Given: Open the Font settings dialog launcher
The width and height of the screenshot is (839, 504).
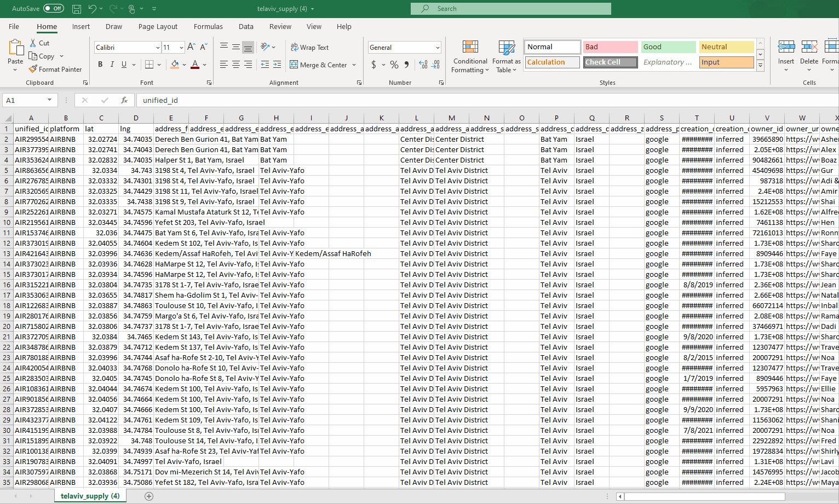Looking at the screenshot, I should click(x=209, y=83).
